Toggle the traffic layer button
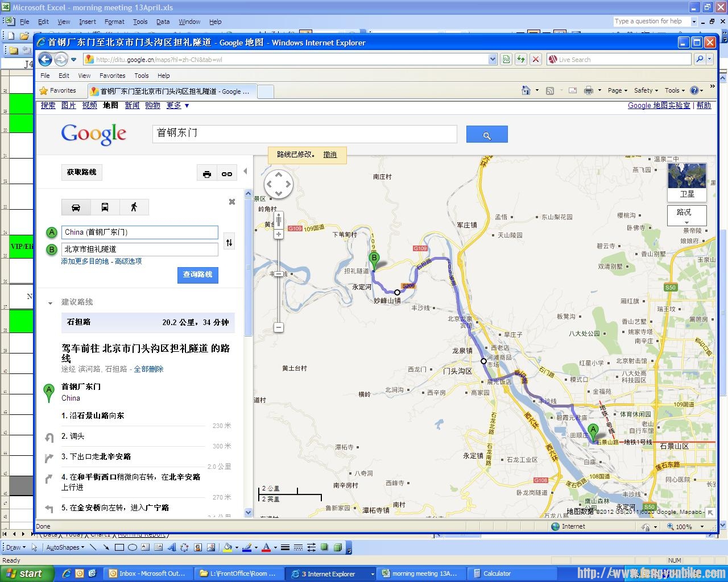Screen dimensions: 728x582 click(686, 214)
